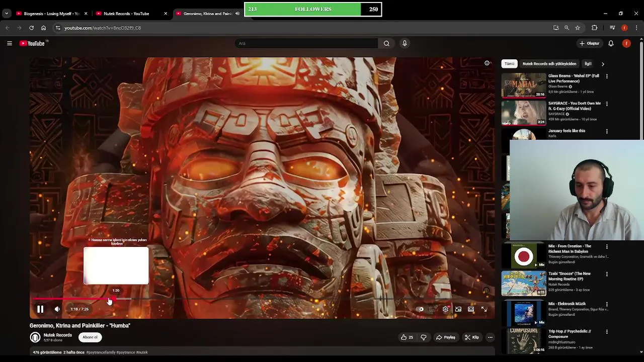Open the Oluştur create button
This screenshot has height=362, width=644.
(589, 43)
